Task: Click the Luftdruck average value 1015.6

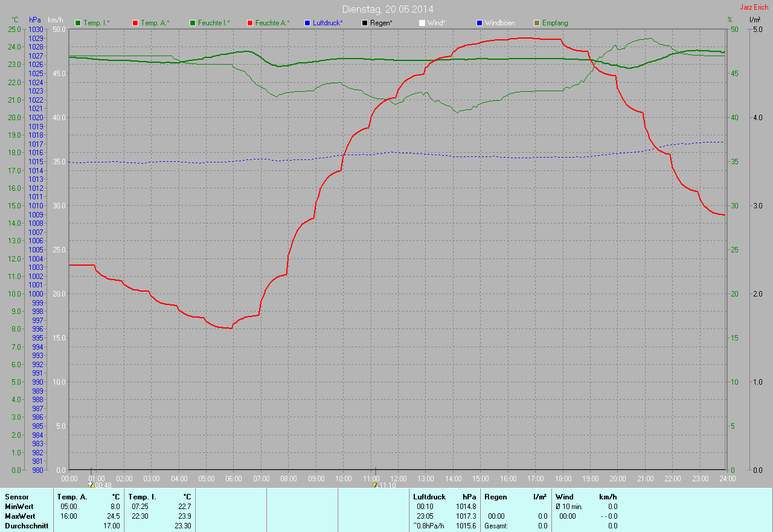Action: [466, 526]
